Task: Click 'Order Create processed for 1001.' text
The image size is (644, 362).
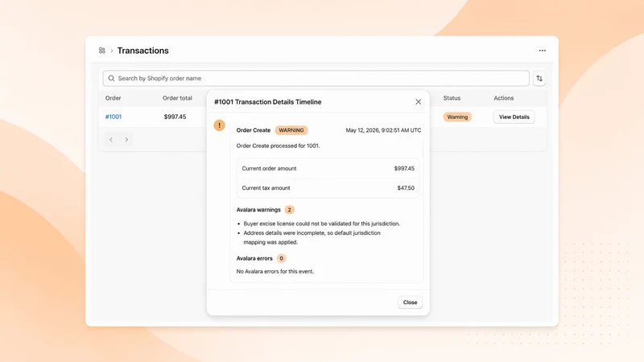Action: (278, 146)
